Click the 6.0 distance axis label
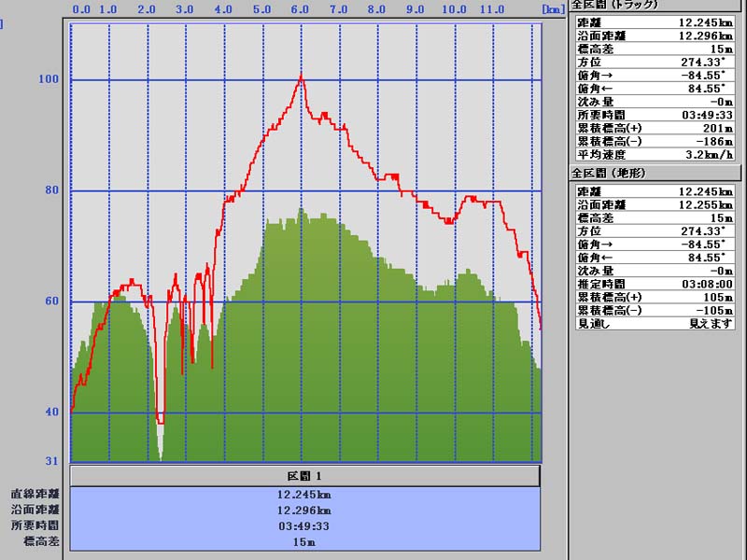Screen dimensions: 747x560 [x=300, y=8]
